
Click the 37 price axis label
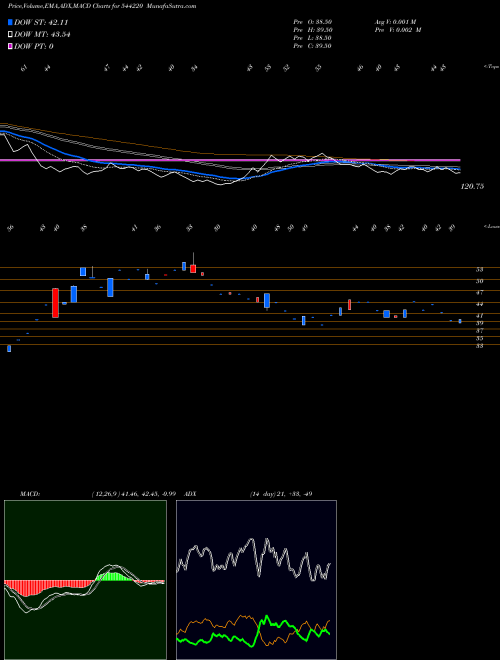(x=479, y=330)
